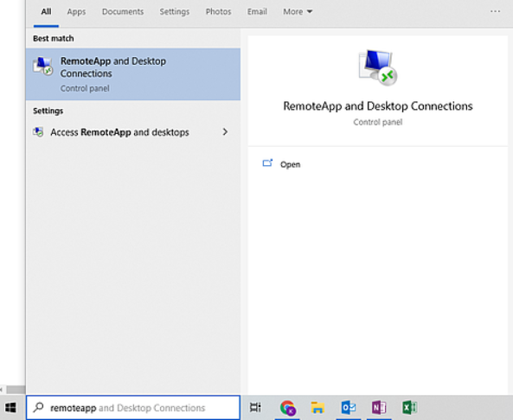Open OneNote from the taskbar
This screenshot has width=513, height=420.
tap(379, 408)
